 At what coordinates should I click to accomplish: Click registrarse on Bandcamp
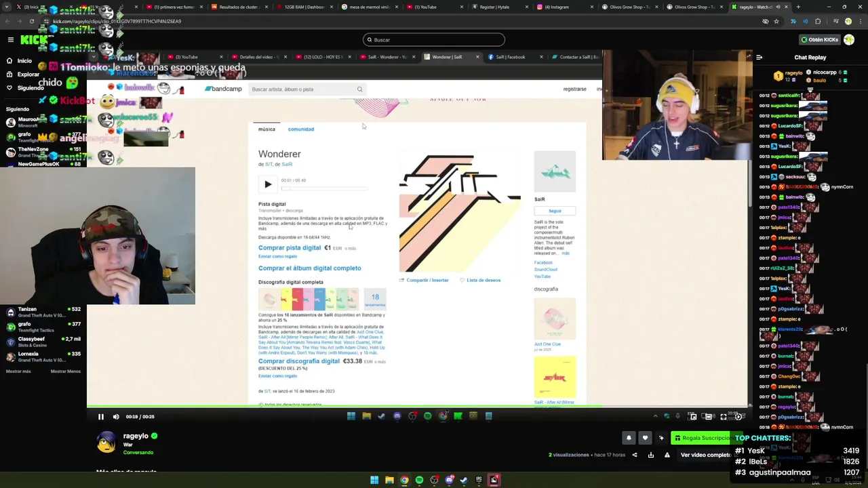point(574,89)
